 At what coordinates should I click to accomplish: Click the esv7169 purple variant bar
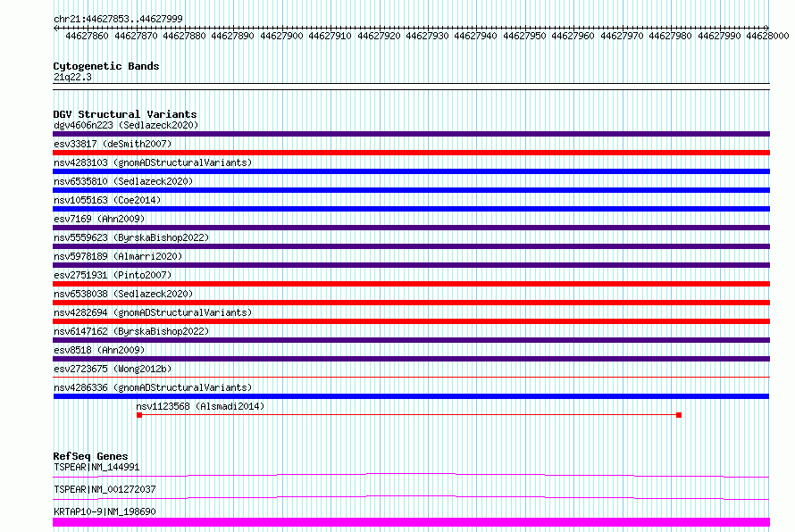coord(411,228)
